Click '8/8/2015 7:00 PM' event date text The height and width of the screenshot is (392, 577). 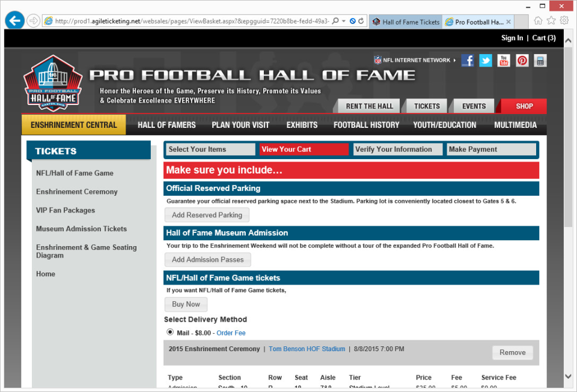click(379, 349)
